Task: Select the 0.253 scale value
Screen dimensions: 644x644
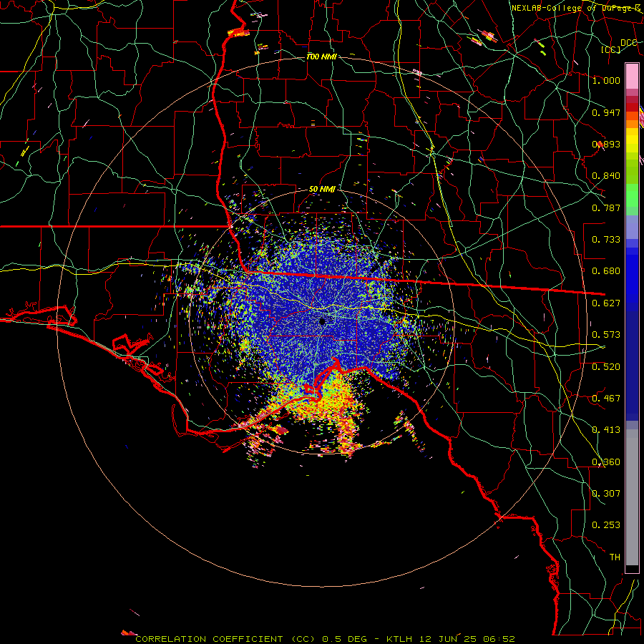Action: click(x=606, y=525)
